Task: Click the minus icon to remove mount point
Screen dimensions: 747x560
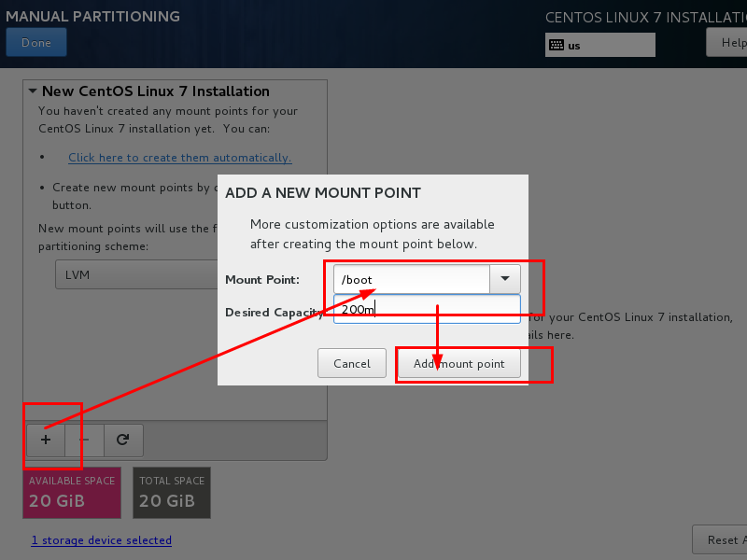Action: (x=84, y=440)
